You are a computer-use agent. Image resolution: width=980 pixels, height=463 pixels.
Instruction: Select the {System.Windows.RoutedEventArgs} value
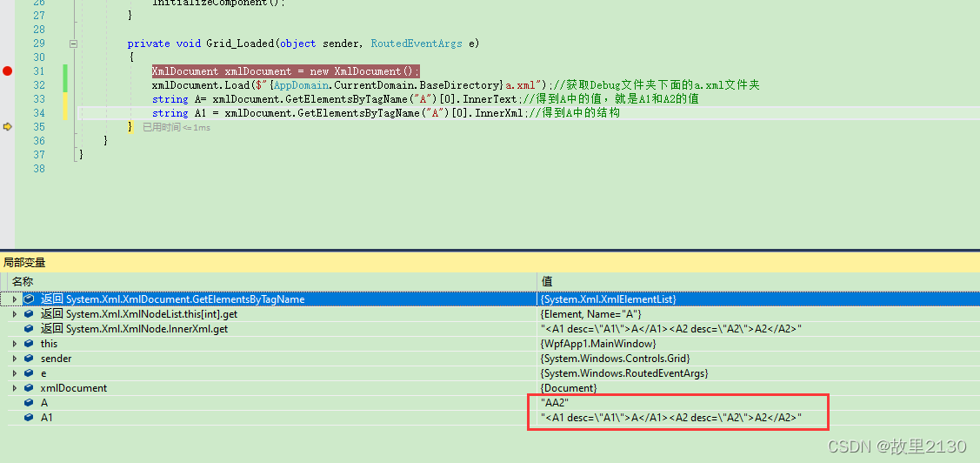click(624, 373)
